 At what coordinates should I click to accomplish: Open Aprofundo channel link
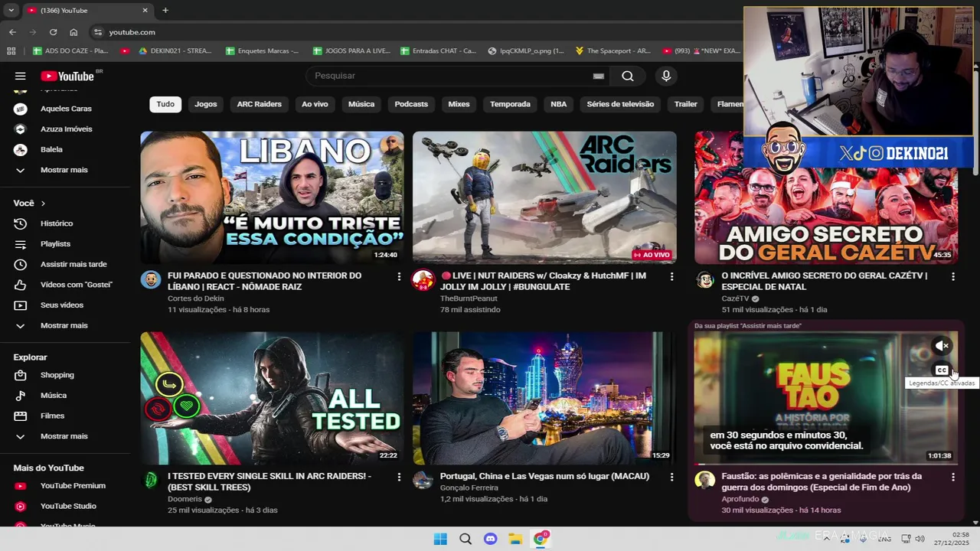point(740,499)
